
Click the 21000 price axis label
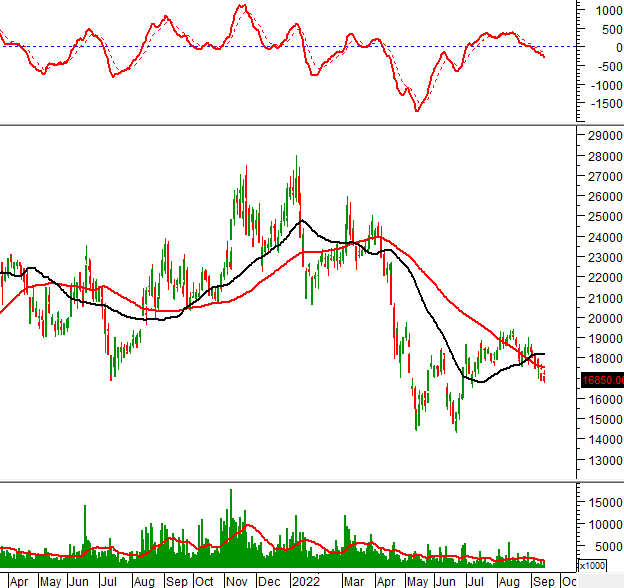[x=601, y=298]
